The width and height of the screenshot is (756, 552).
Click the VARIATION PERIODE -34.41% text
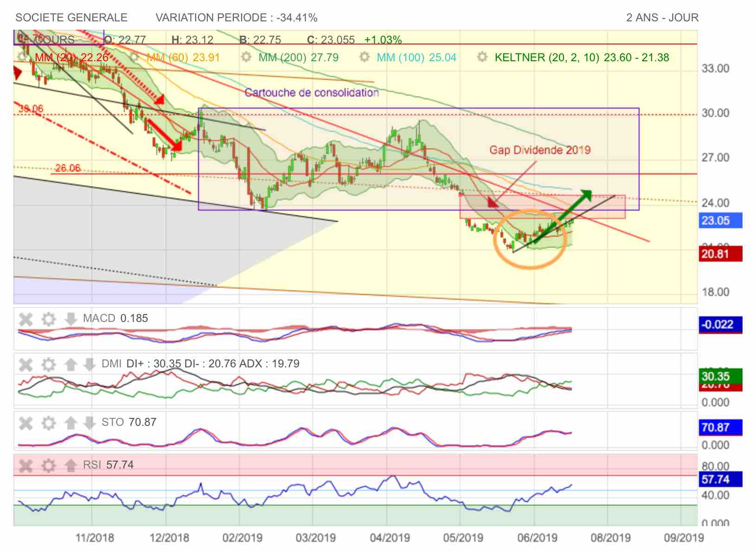237,18
